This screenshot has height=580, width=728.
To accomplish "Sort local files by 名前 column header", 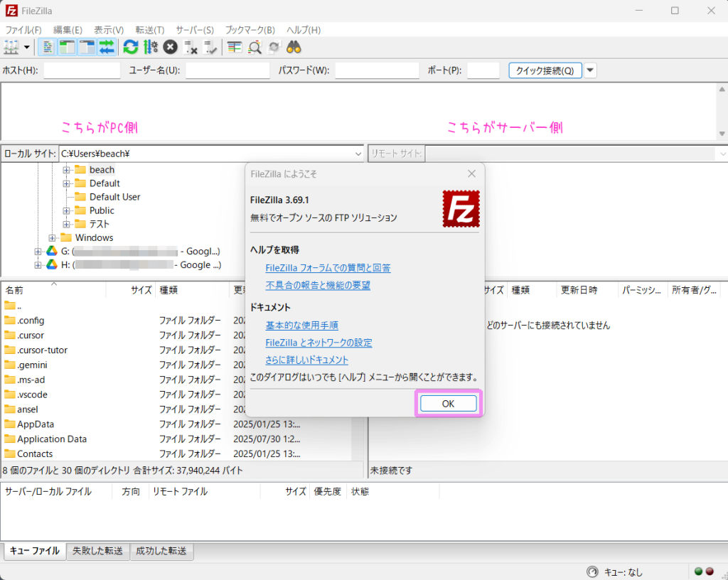I will pos(54,290).
